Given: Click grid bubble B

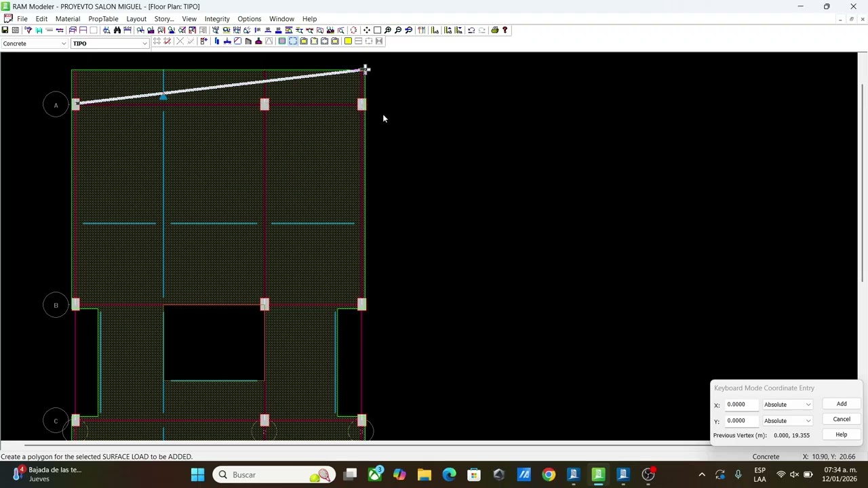Looking at the screenshot, I should click(x=56, y=305).
